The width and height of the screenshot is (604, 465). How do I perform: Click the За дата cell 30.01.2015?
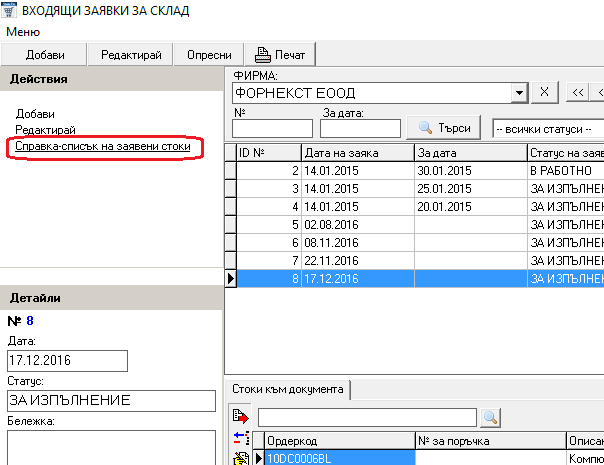[x=470, y=171]
